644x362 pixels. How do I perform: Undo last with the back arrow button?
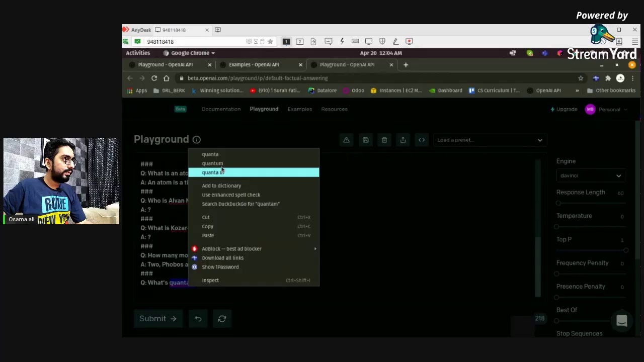pyautogui.click(x=198, y=318)
